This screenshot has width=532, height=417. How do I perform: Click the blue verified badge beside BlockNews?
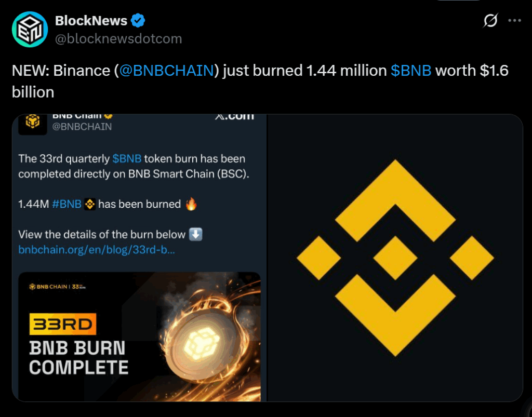point(138,21)
